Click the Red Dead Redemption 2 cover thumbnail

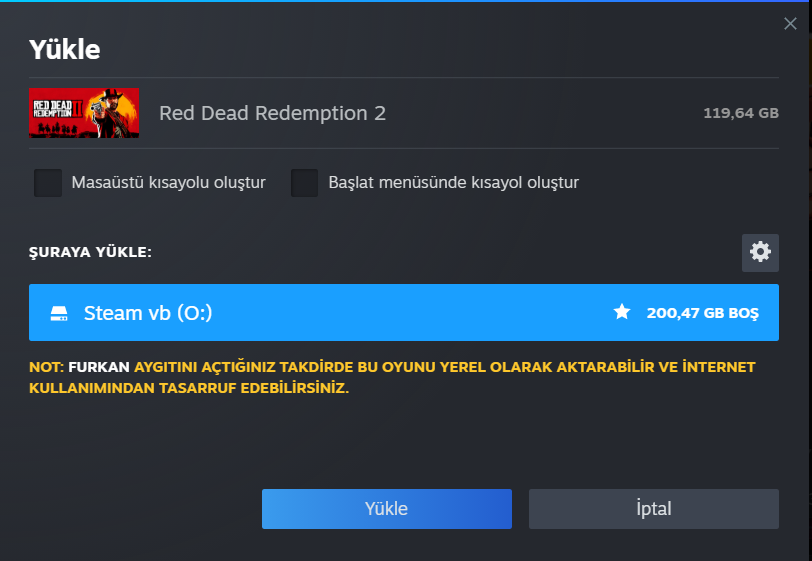84,113
